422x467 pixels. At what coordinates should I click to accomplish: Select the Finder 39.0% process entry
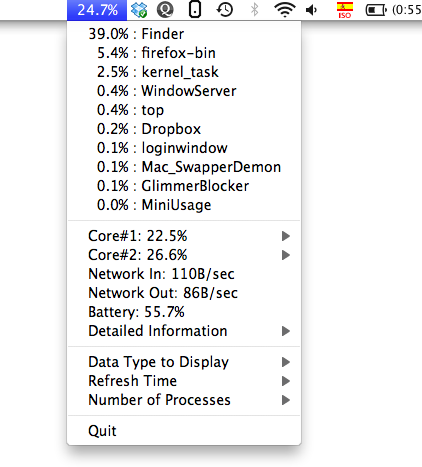[x=184, y=34]
